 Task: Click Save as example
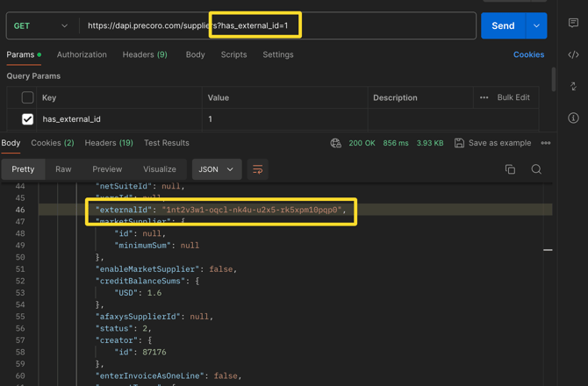click(x=492, y=143)
